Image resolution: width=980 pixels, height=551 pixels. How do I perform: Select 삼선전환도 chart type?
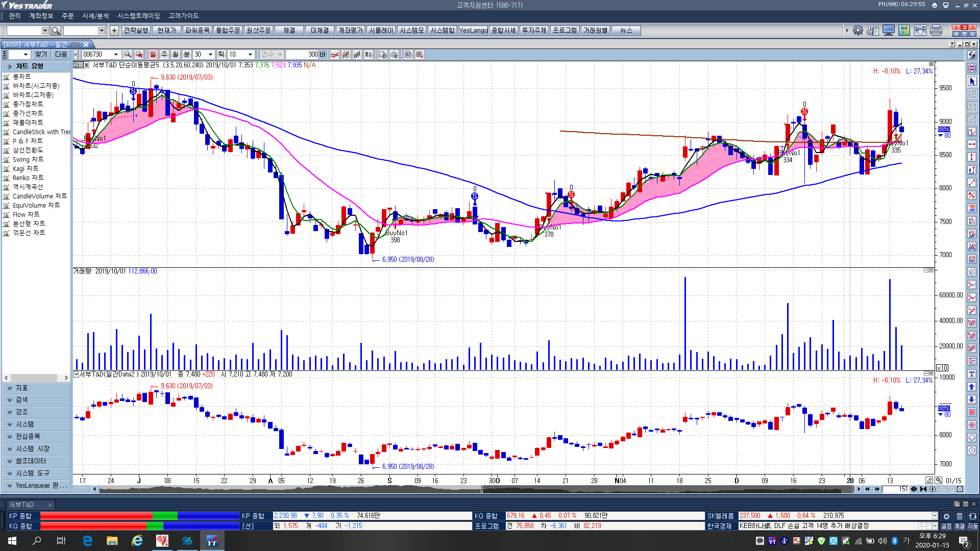[28, 150]
